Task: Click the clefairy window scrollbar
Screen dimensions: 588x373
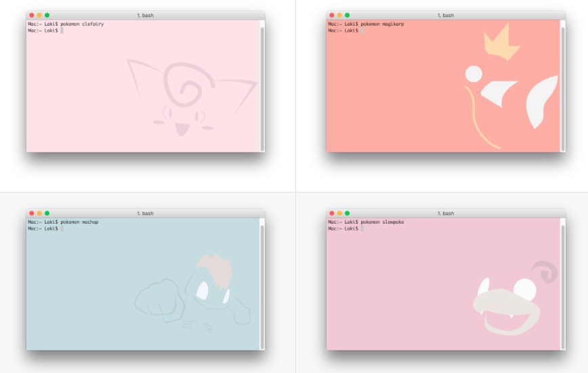Action: pos(262,89)
